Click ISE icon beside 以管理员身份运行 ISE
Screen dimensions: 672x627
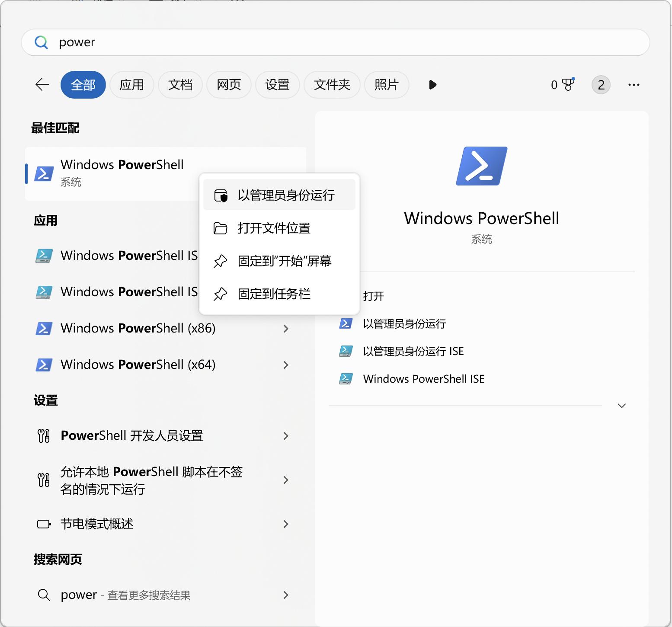[346, 351]
